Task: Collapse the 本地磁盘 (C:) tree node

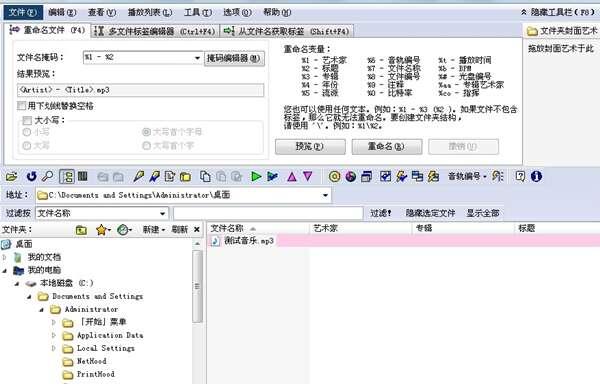Action: tap(17, 283)
